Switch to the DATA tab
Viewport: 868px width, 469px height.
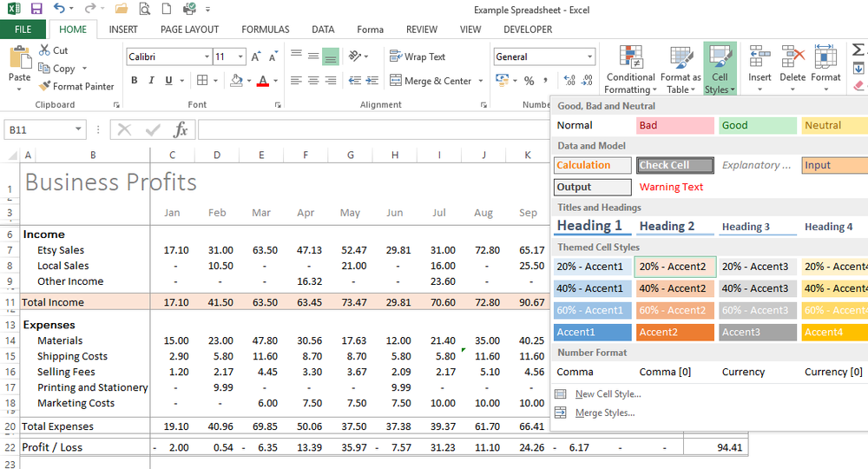point(323,30)
